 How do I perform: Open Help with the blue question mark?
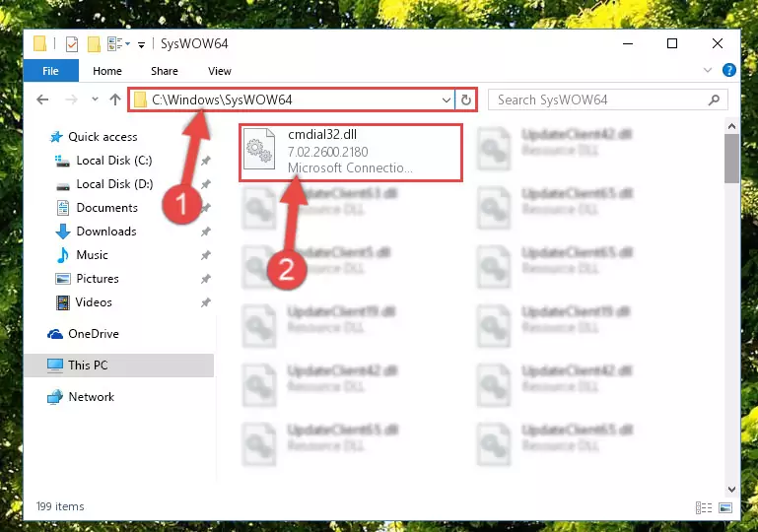(729, 71)
